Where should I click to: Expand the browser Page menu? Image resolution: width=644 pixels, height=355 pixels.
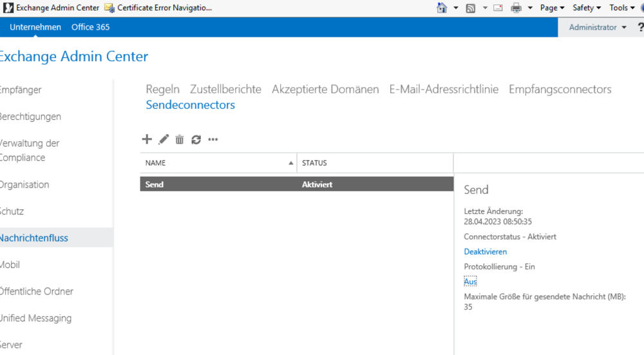point(552,8)
